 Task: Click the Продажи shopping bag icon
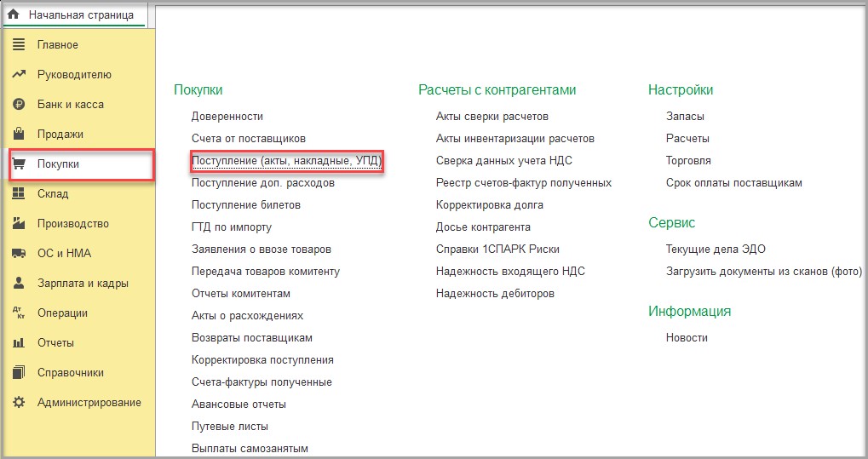[x=19, y=134]
